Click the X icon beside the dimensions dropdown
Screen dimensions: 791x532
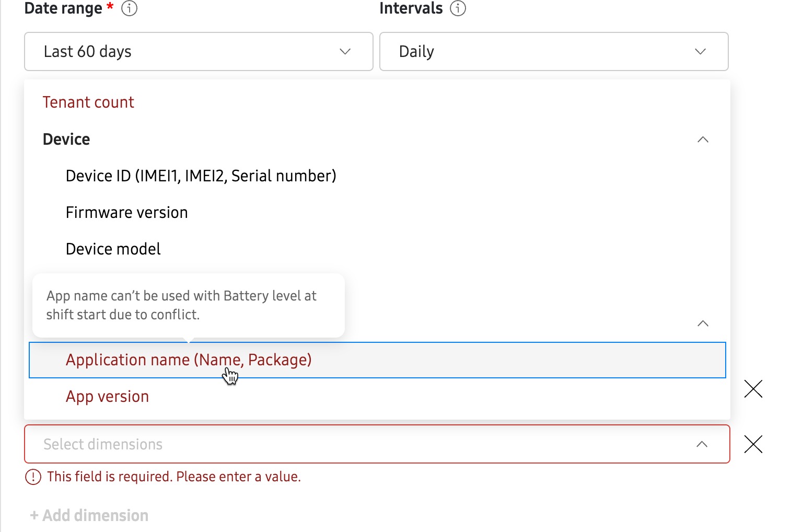click(753, 389)
